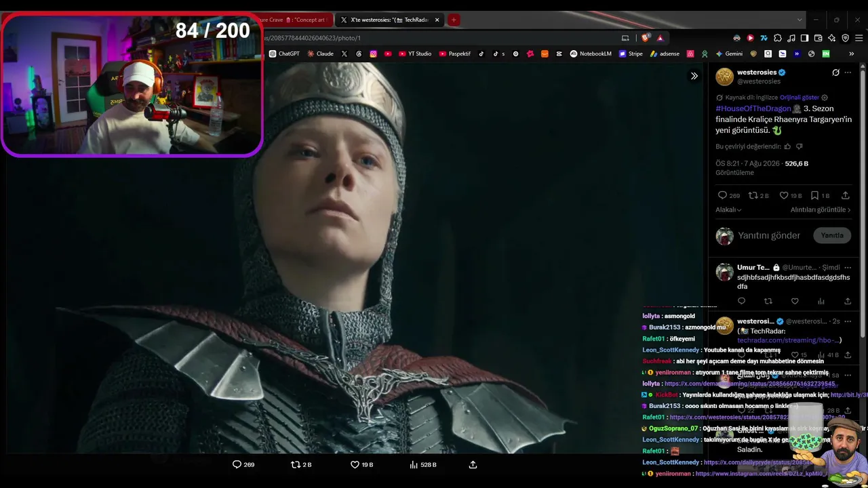868x488 pixels.
Task: Repost using the button below the photo
Action: coord(301,464)
